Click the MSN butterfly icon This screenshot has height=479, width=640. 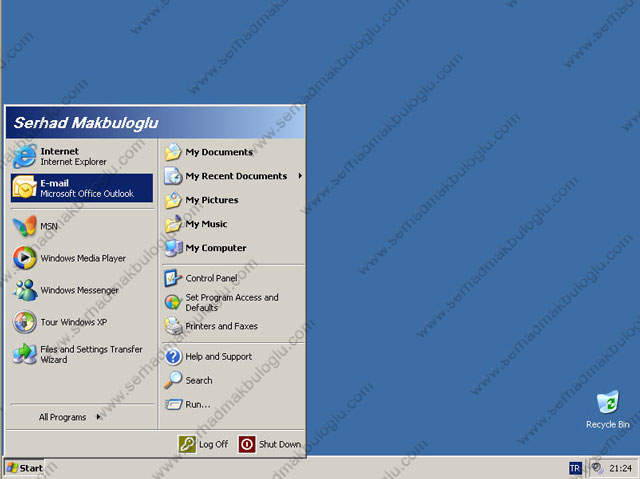click(x=24, y=226)
